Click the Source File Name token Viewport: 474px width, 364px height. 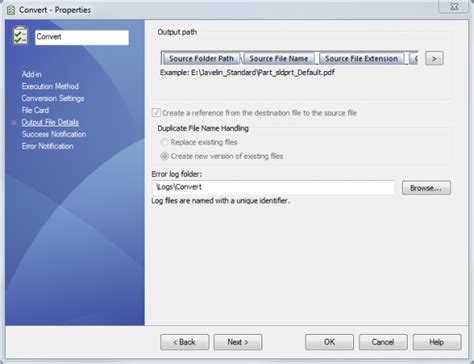[279, 58]
